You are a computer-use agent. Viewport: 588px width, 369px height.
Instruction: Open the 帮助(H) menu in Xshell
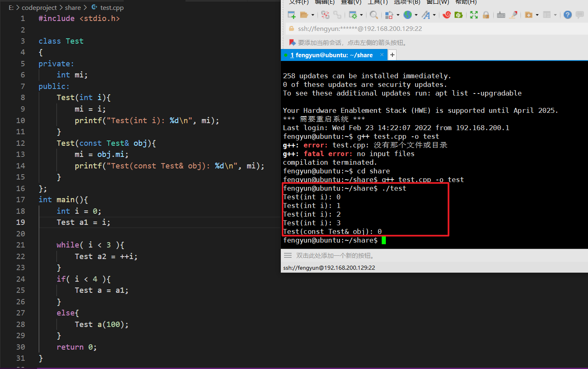pyautogui.click(x=466, y=2)
